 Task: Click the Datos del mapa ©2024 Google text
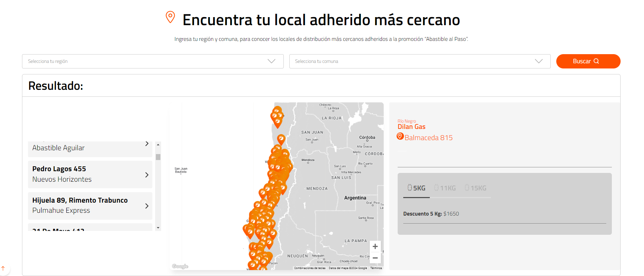348,268
